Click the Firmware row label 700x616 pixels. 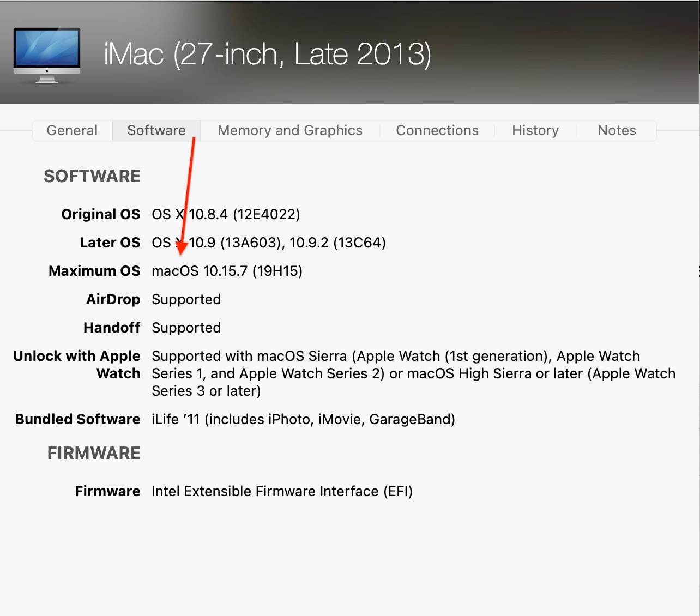click(108, 491)
